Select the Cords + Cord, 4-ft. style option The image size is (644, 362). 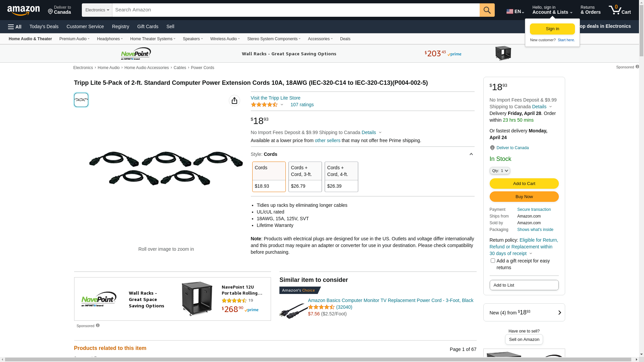pyautogui.click(x=341, y=177)
